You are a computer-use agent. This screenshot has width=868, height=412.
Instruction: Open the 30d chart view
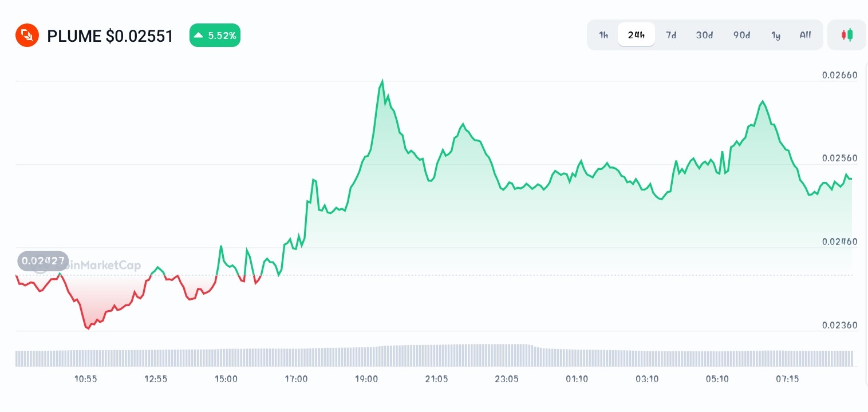click(x=704, y=35)
